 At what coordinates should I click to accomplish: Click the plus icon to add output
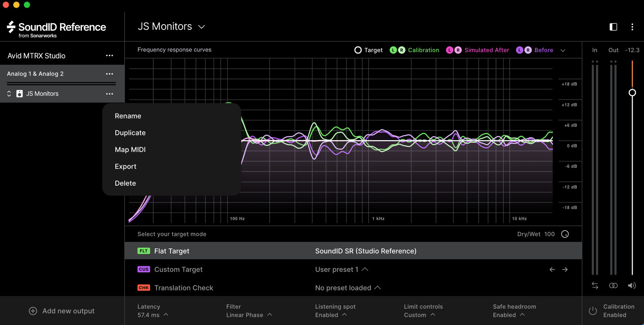click(33, 311)
